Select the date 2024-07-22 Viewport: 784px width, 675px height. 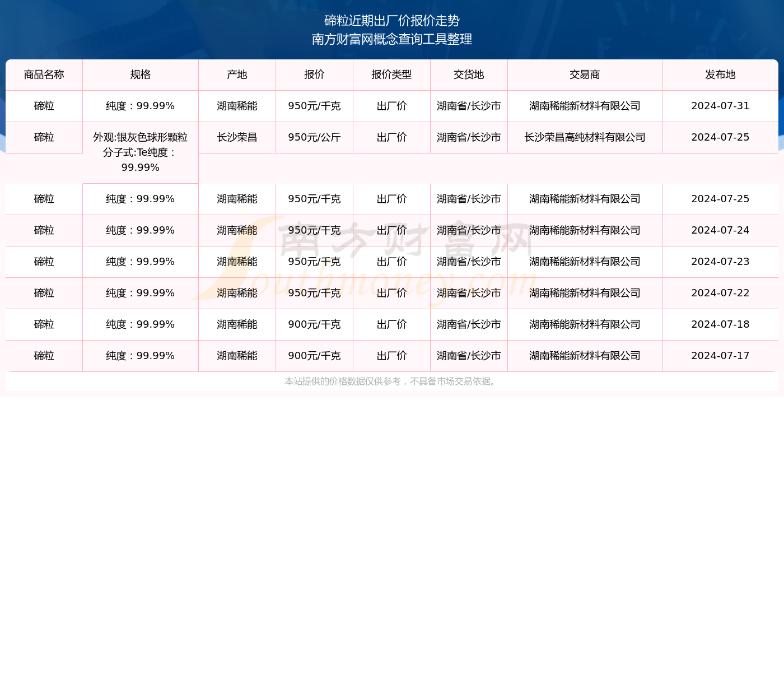720,293
